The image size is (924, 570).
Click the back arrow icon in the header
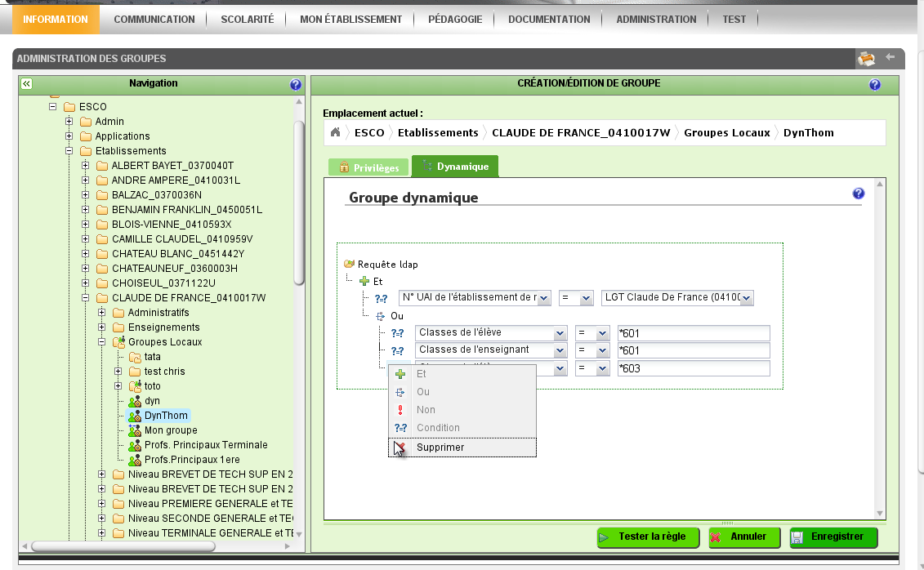coord(891,57)
